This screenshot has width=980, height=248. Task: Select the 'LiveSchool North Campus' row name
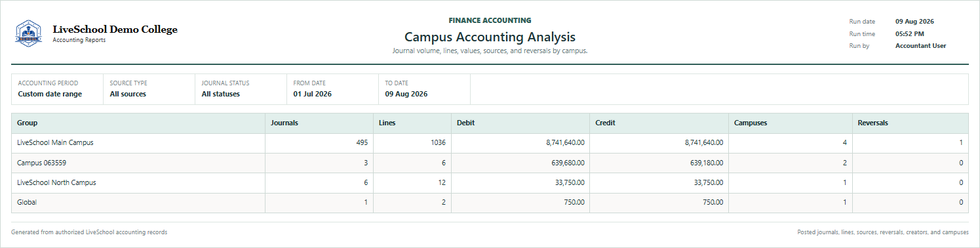pyautogui.click(x=56, y=182)
